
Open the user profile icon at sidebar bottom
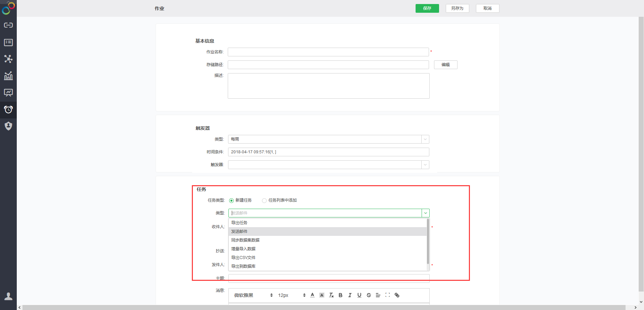8,296
